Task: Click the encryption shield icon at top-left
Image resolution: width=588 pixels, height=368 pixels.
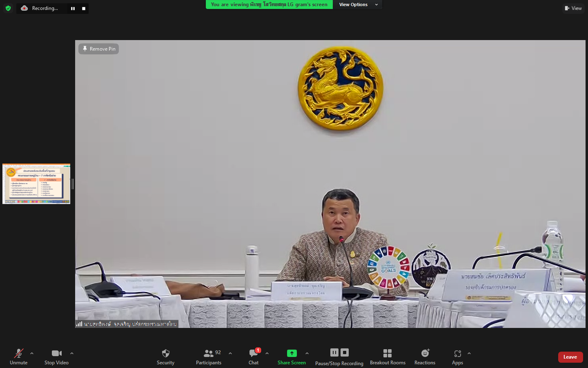Action: point(8,8)
